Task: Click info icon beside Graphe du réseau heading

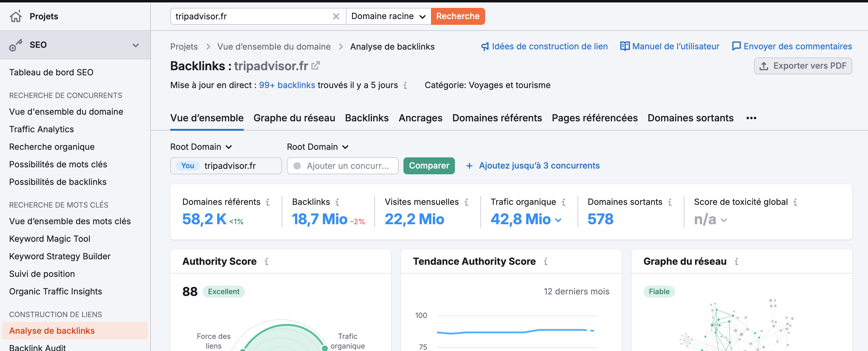Action: pyautogui.click(x=736, y=261)
